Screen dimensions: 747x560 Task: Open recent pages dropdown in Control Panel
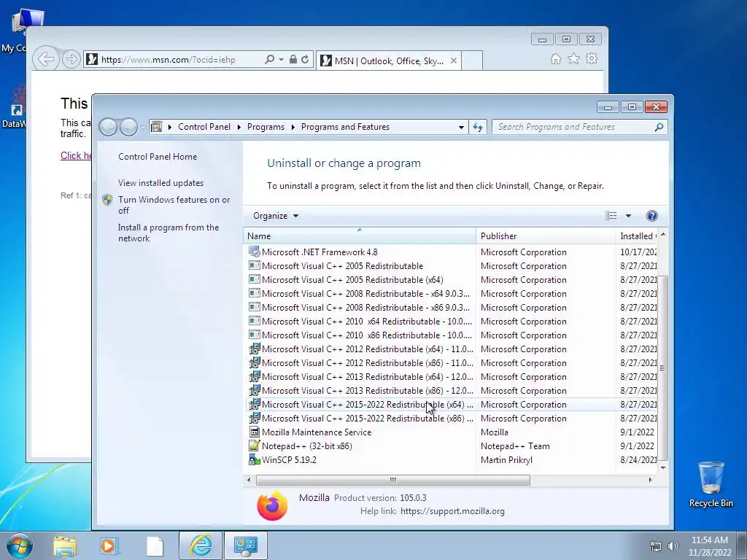coord(144,127)
